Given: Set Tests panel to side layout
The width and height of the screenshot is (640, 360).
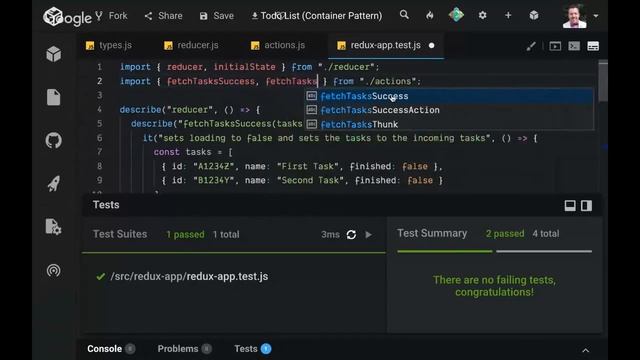Looking at the screenshot, I should click(587, 205).
